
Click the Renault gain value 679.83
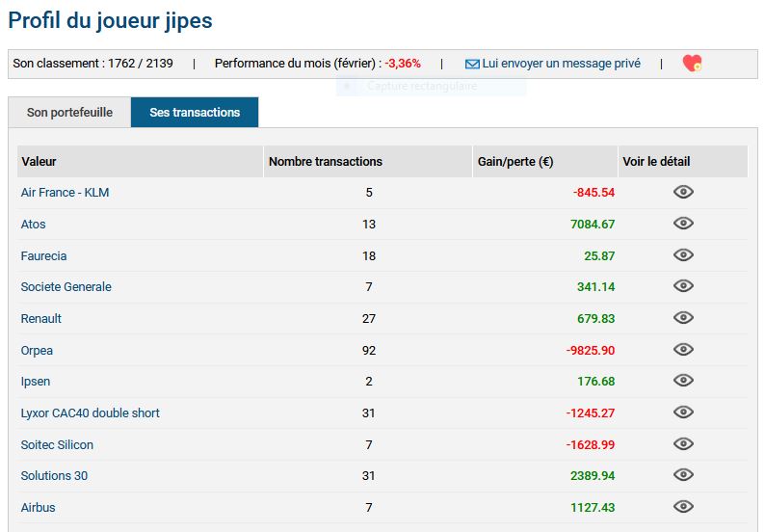click(x=595, y=318)
